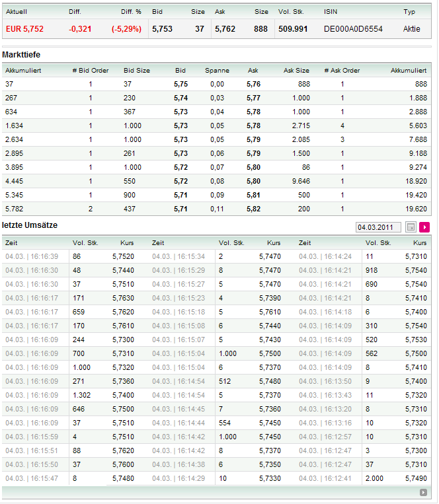Click the Bid Size column header

click(x=137, y=70)
